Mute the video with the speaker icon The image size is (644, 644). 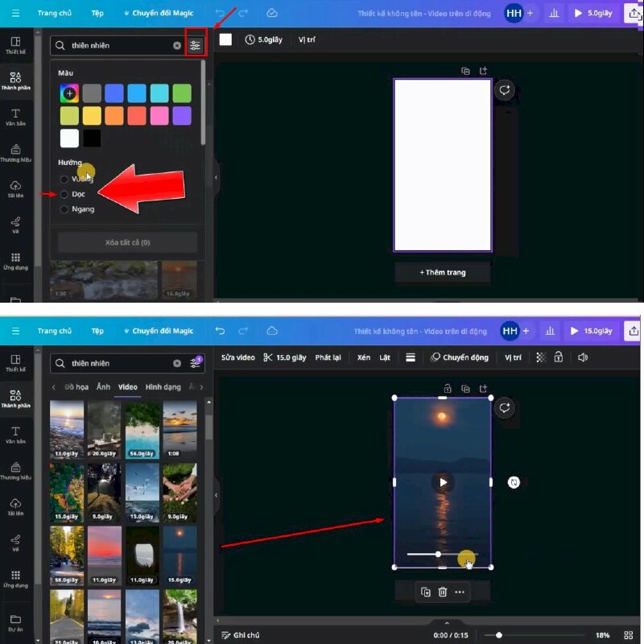pyautogui.click(x=582, y=357)
